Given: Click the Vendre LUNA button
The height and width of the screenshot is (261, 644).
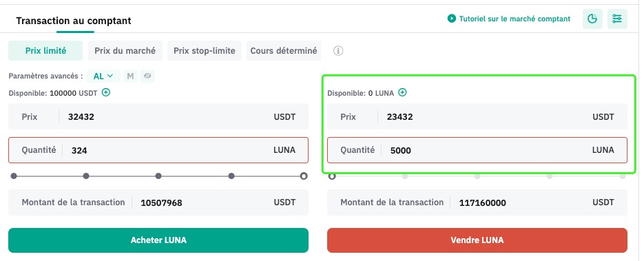Looking at the screenshot, I should (x=477, y=240).
